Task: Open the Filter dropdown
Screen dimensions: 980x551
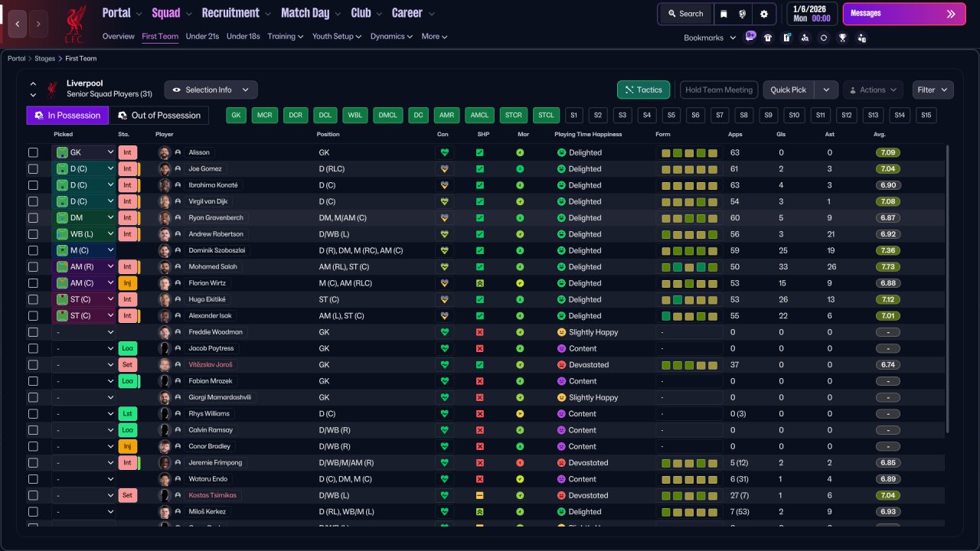Action: (933, 90)
